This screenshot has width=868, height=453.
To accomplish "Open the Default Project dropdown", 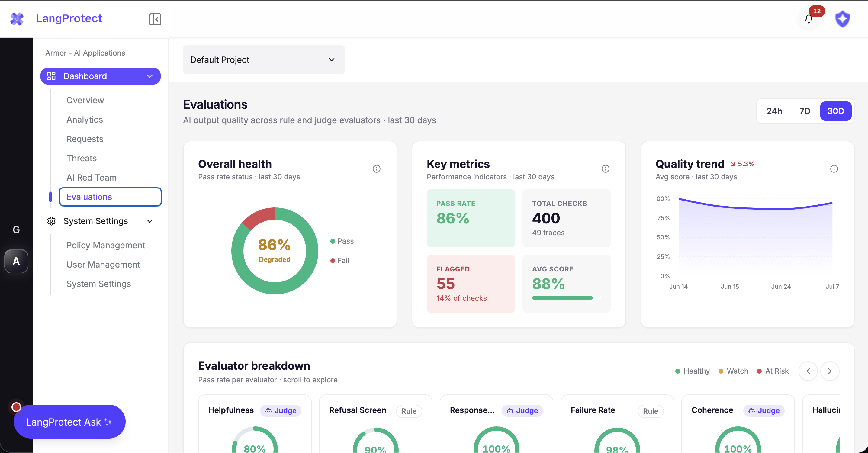I will (263, 60).
